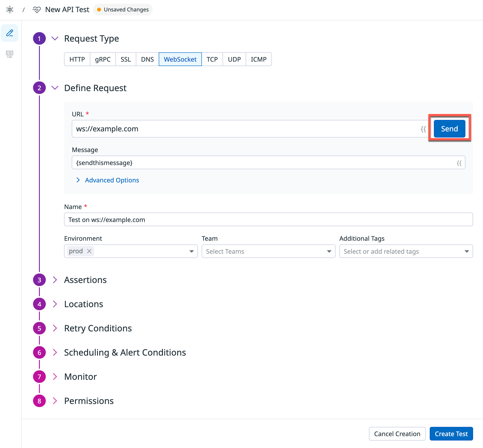Click the globe home icon in breadcrumb
The width and height of the screenshot is (483, 448).
point(10,10)
